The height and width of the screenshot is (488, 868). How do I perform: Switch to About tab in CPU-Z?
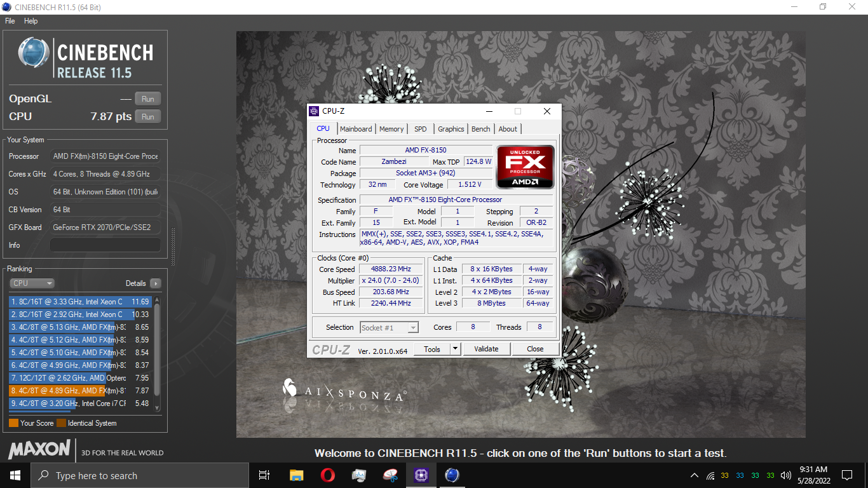(508, 129)
